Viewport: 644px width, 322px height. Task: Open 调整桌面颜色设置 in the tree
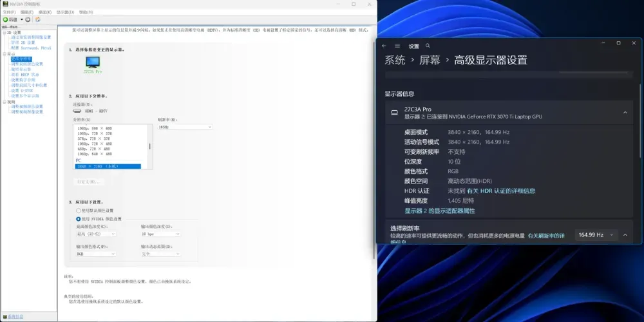click(x=27, y=64)
